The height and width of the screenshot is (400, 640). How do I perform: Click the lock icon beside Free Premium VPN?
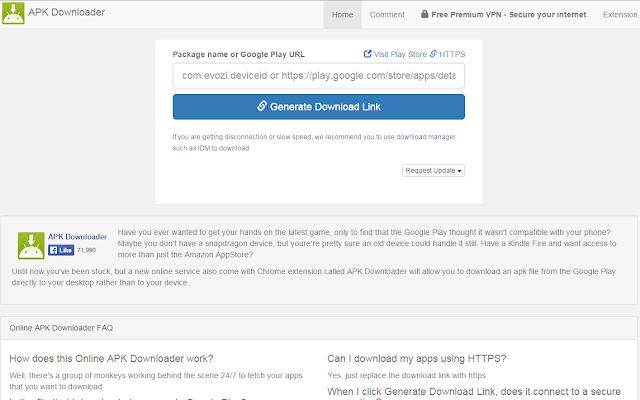tap(424, 14)
